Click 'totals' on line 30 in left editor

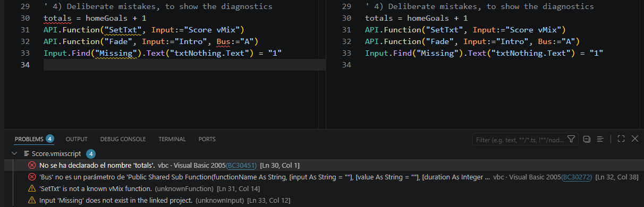[x=57, y=18]
